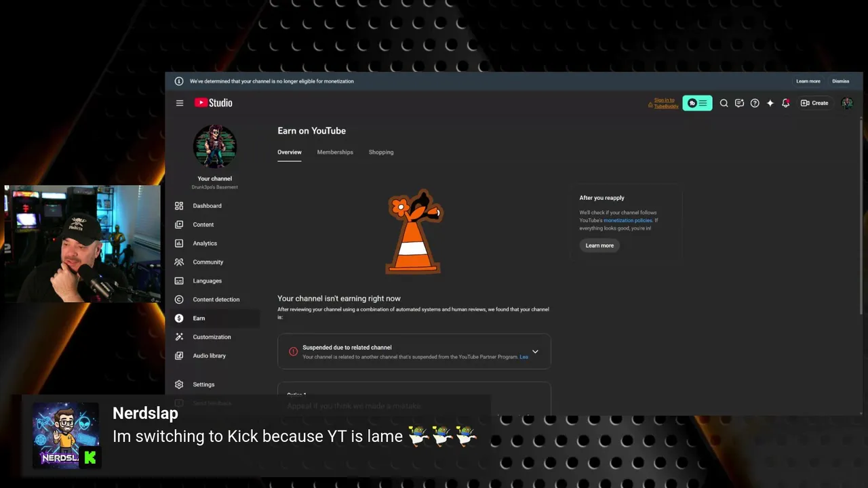
Task: Select the Overview tab
Action: pyautogui.click(x=290, y=152)
